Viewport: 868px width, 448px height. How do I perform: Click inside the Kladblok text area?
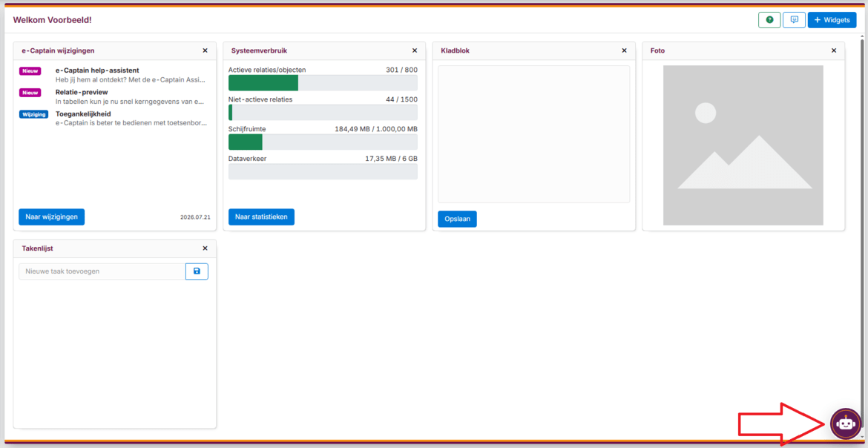click(x=533, y=134)
